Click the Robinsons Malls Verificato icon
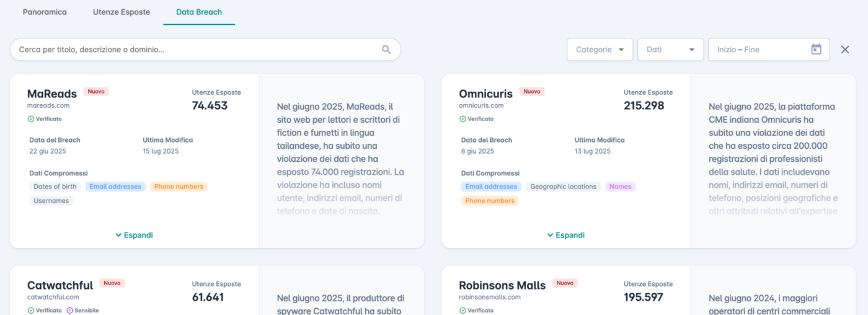The height and width of the screenshot is (315, 868). [463, 311]
